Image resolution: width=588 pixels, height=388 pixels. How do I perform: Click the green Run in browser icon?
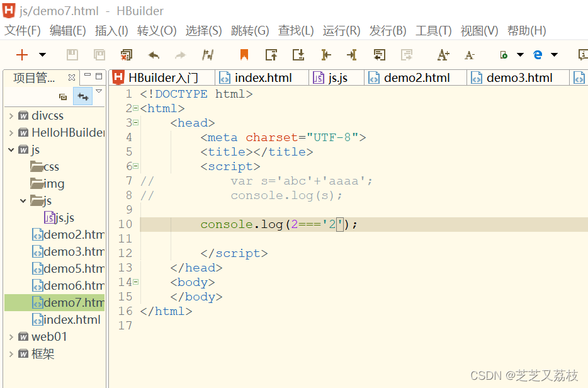pyautogui.click(x=504, y=55)
